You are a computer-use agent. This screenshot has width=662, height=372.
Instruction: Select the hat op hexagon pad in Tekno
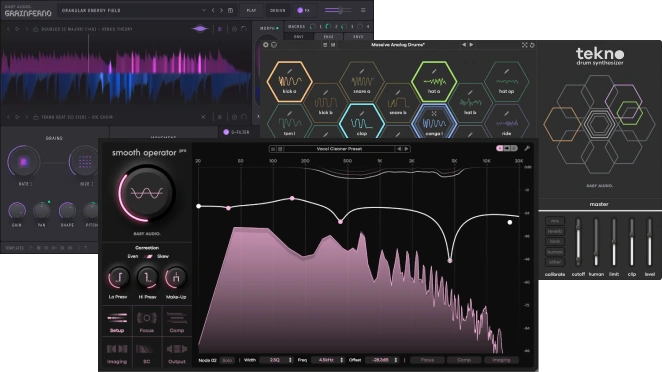click(x=506, y=81)
